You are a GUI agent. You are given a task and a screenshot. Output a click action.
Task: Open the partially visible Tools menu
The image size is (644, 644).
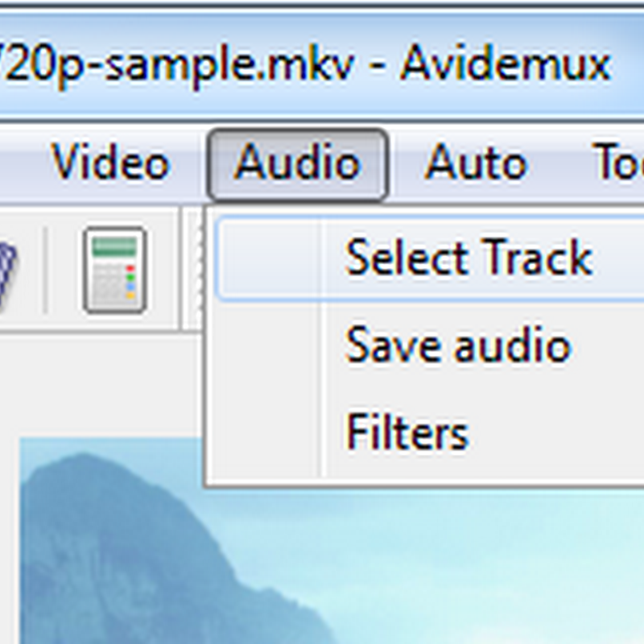point(618,164)
